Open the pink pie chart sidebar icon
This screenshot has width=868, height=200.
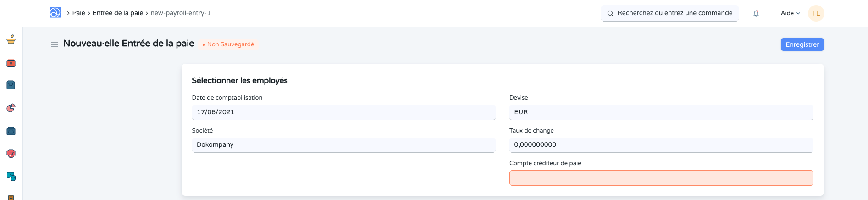[11, 108]
